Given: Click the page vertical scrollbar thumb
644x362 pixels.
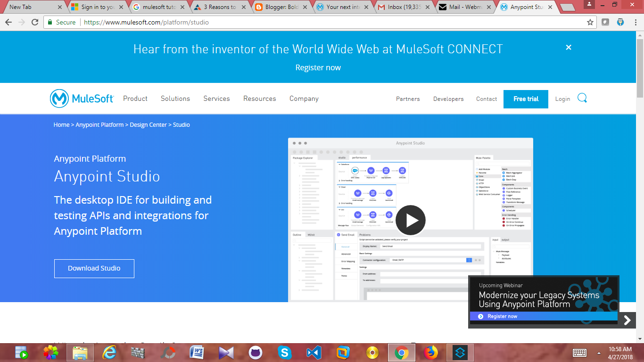Looking at the screenshot, I should click(640, 67).
